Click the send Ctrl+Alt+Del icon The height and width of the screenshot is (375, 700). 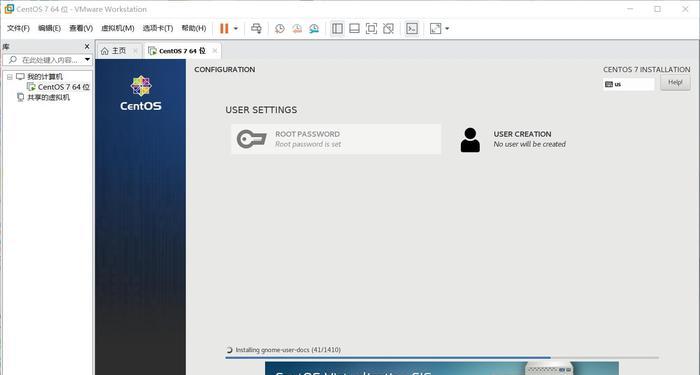coord(256,29)
